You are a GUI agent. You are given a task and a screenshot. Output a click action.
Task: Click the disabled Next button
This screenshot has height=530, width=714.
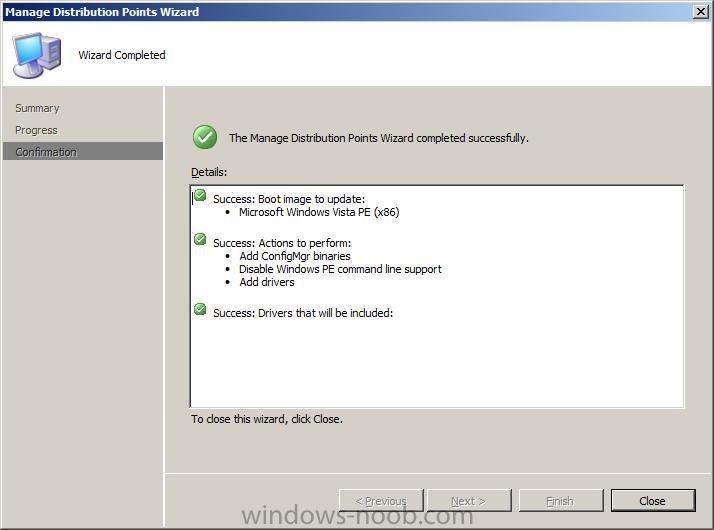coord(469,501)
